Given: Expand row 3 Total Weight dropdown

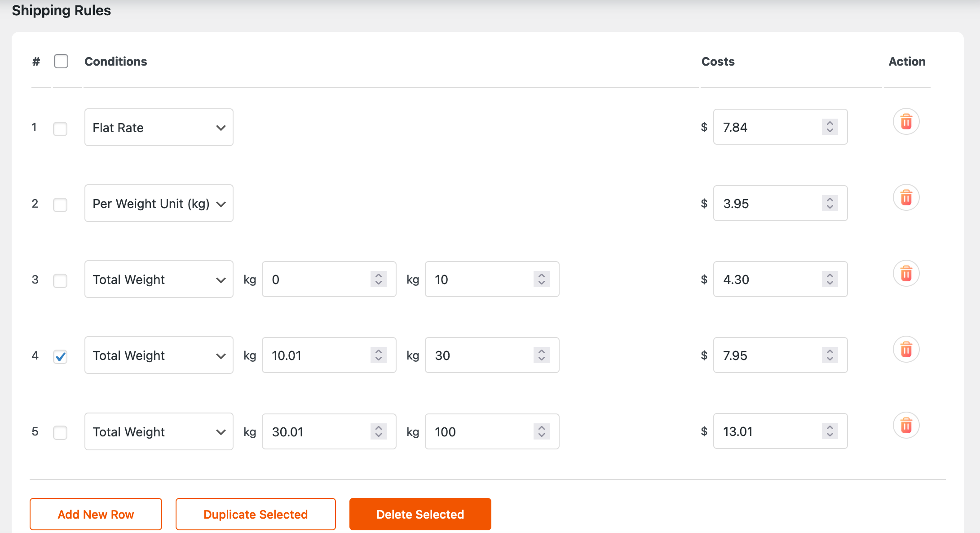Looking at the screenshot, I should tap(159, 279).
